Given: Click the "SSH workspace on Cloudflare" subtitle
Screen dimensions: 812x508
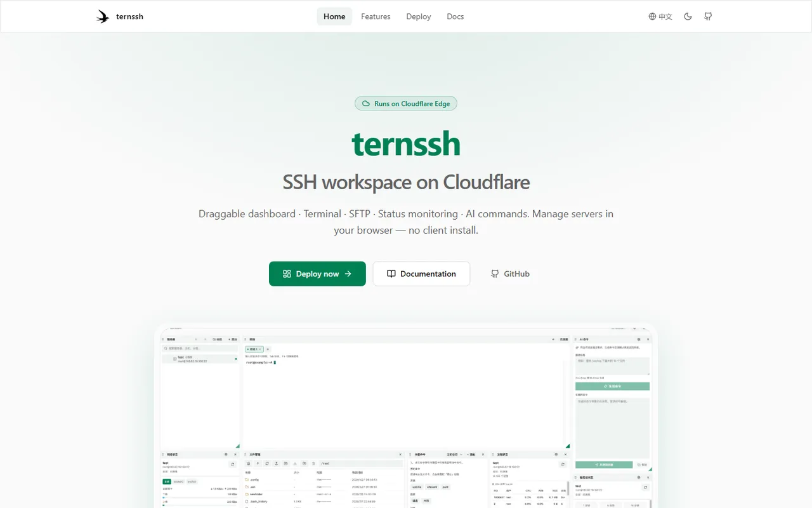Looking at the screenshot, I should (x=406, y=182).
